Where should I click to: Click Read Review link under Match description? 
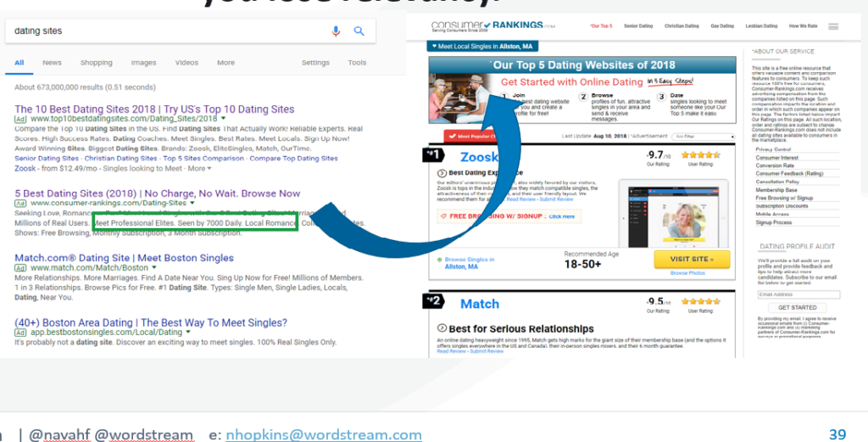click(451, 351)
